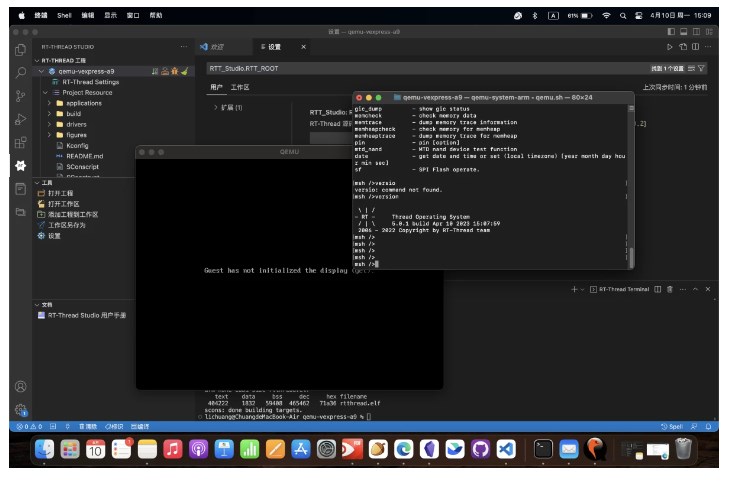Open the 终端 application menu
Screen dimensions: 730x482
[x=41, y=15]
